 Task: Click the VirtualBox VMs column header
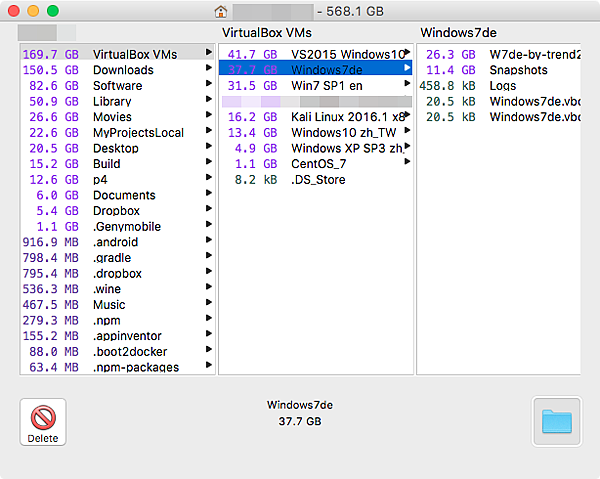pyautogui.click(x=267, y=33)
